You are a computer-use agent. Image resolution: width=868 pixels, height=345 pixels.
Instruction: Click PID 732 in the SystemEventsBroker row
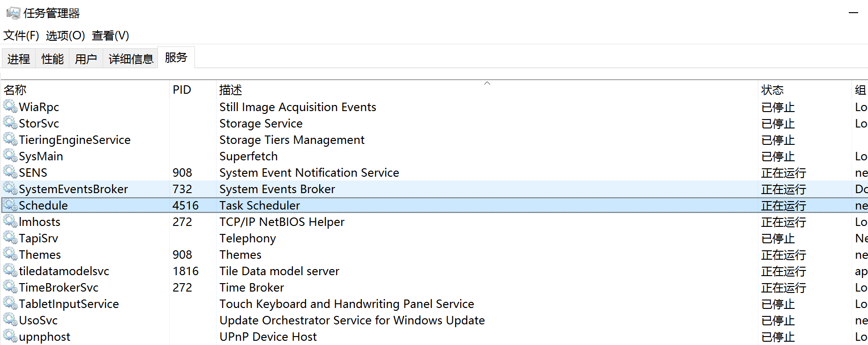pyautogui.click(x=182, y=189)
